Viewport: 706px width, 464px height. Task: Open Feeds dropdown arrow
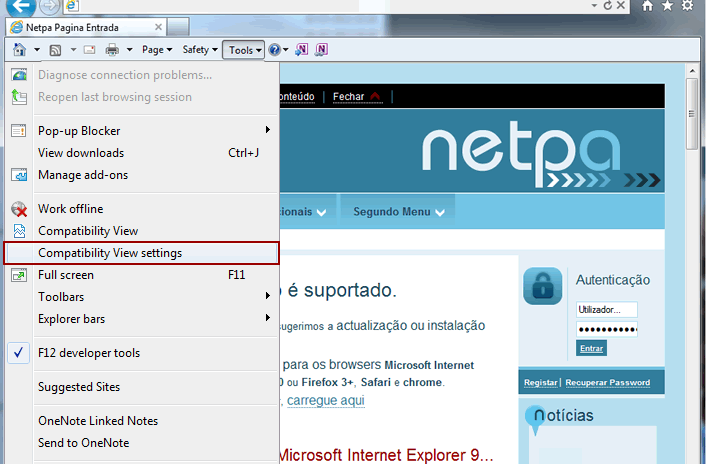point(73,50)
